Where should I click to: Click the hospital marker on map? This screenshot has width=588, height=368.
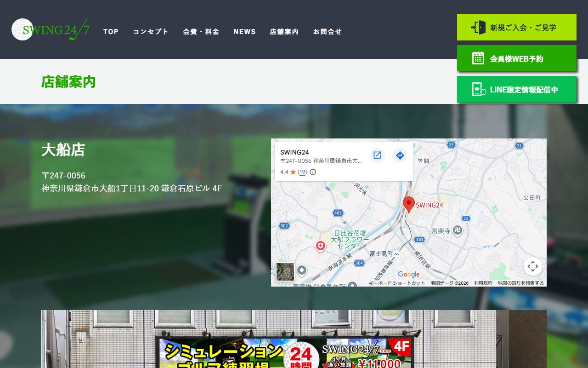click(x=321, y=246)
